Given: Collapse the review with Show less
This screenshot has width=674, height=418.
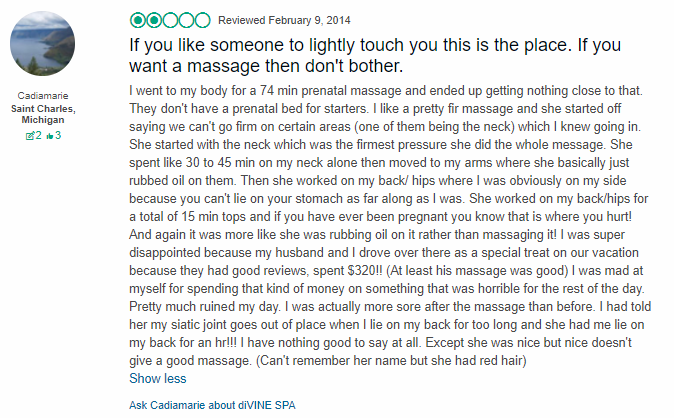Looking at the screenshot, I should 158,378.
